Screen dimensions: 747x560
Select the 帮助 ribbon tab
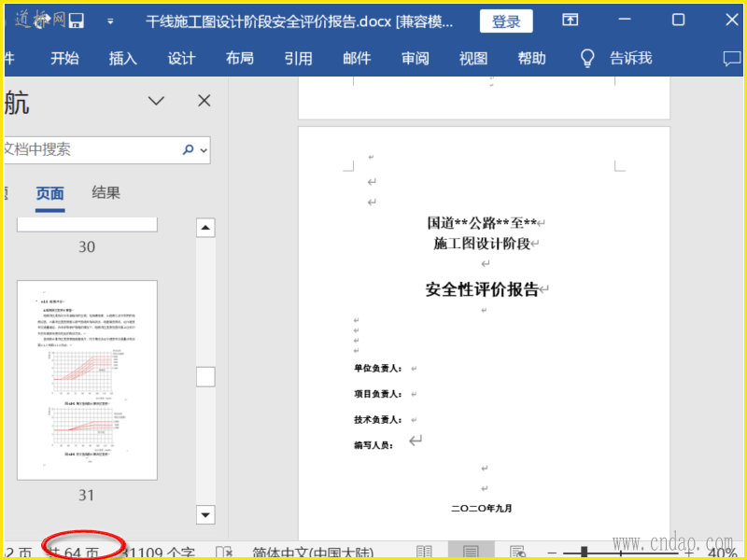point(531,59)
